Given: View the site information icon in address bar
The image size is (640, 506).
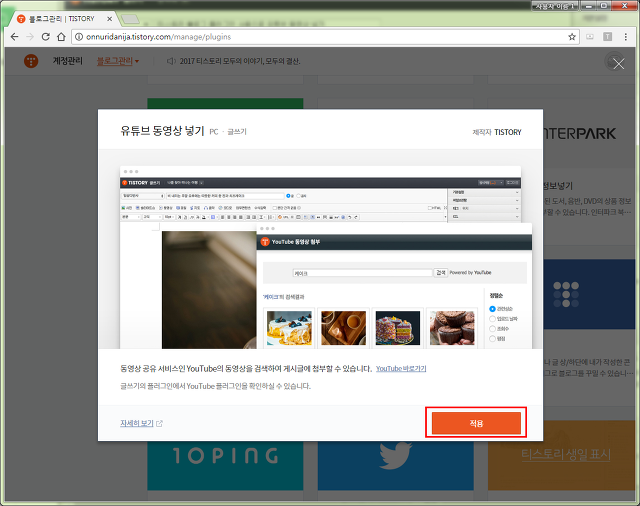Looking at the screenshot, I should pos(79,37).
